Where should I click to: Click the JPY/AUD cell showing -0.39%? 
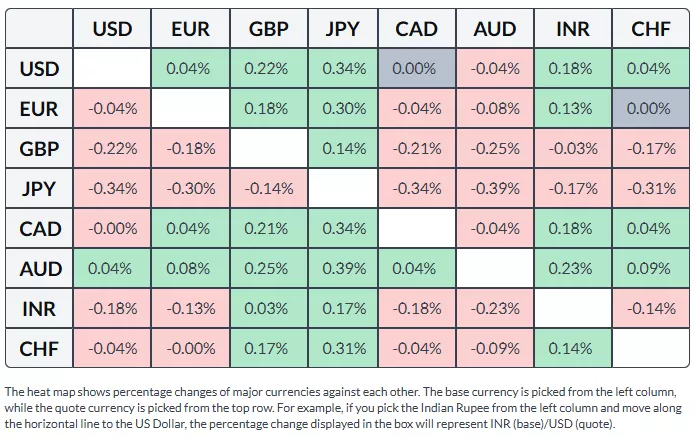click(x=494, y=189)
